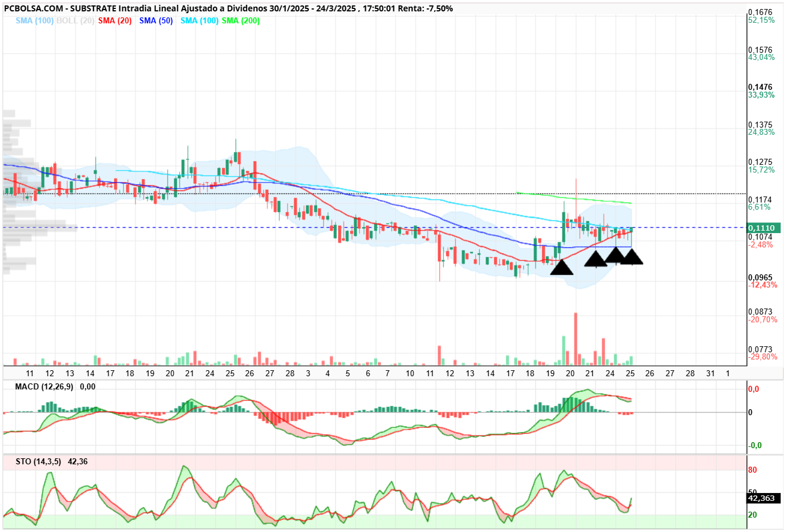The height and width of the screenshot is (532, 786).
Task: Toggle the blue SMA (50) legend label
Action: click(158, 20)
